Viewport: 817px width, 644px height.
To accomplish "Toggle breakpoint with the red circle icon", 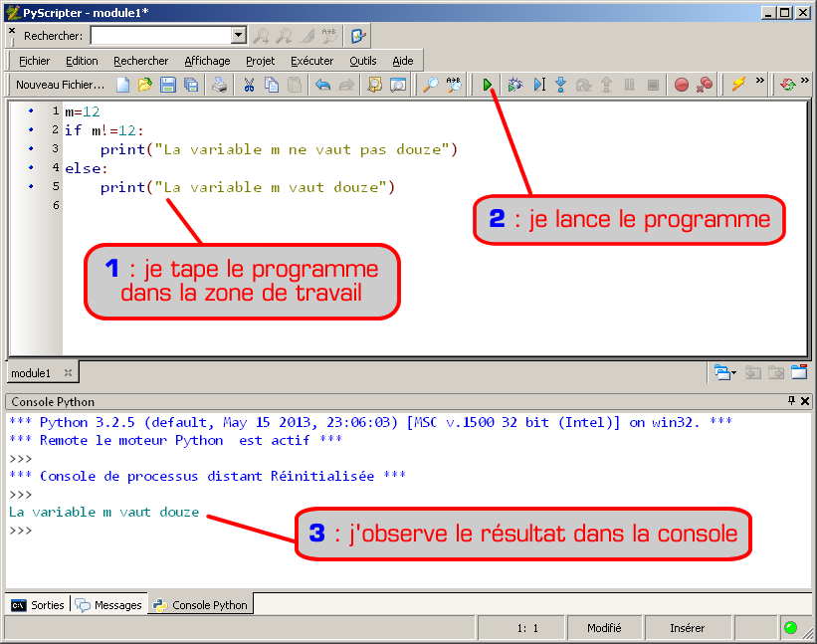I will (682, 86).
